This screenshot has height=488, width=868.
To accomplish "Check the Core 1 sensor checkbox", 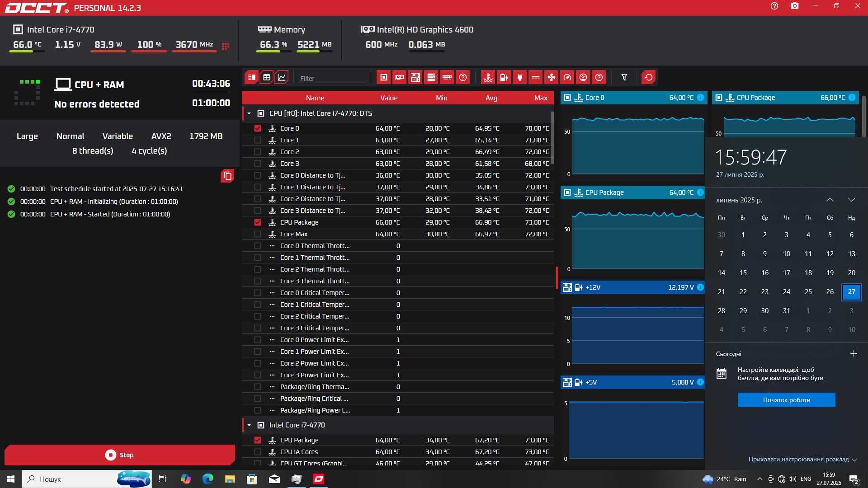I will point(258,140).
